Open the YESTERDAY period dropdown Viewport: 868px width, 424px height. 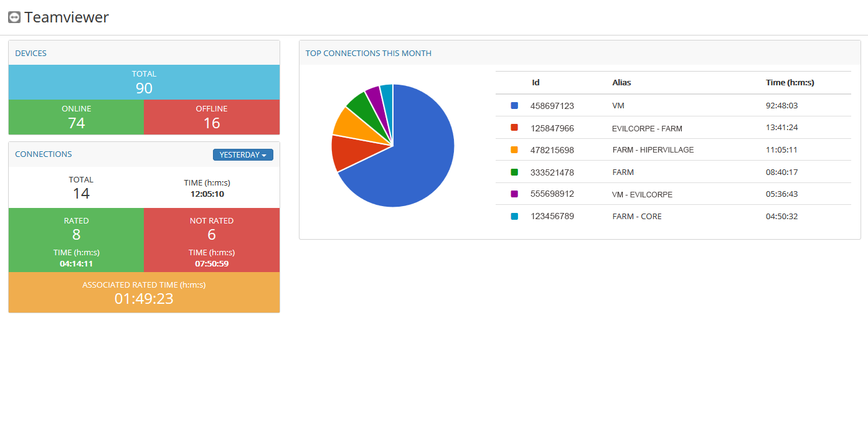tap(243, 155)
